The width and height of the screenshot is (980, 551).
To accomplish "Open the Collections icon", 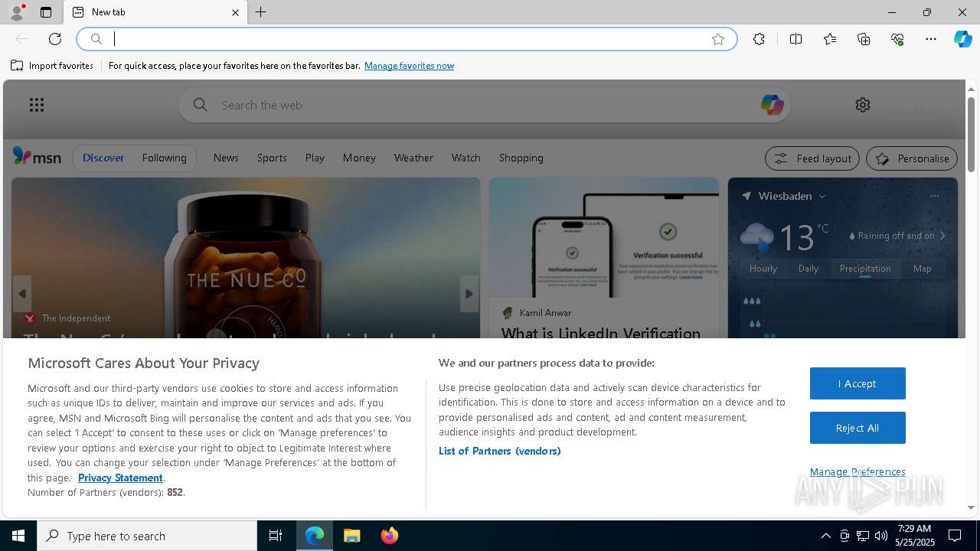I will 864,39.
